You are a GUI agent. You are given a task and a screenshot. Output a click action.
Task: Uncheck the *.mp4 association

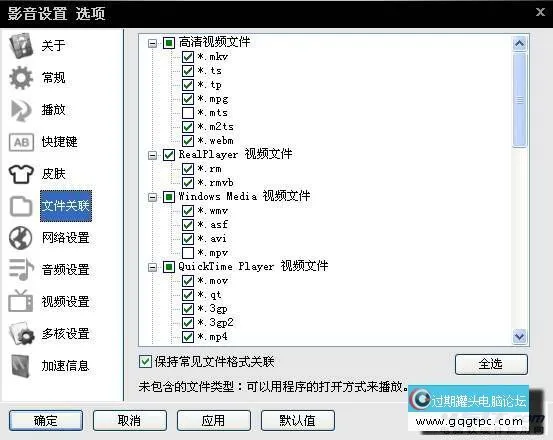(x=188, y=337)
